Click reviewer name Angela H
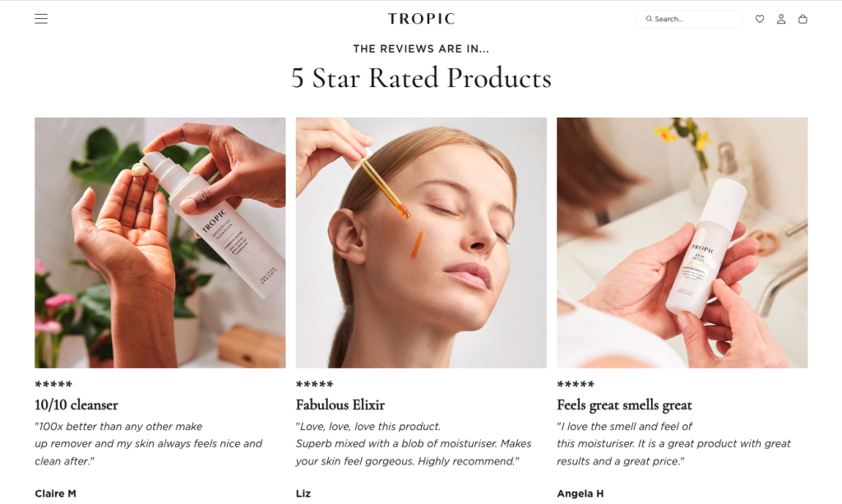842x504 pixels. click(x=580, y=493)
